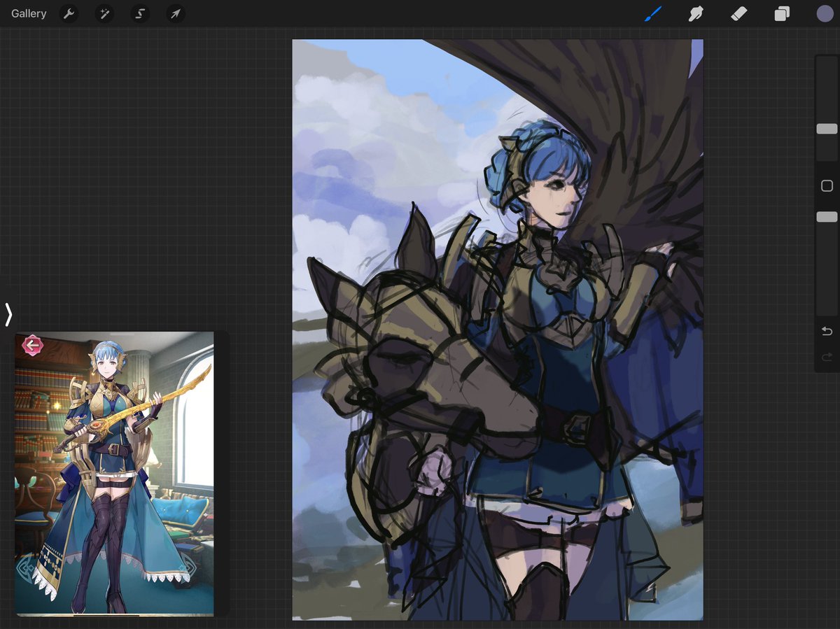Redo with the redo arrow
This screenshot has width=840, height=629.
827,357
